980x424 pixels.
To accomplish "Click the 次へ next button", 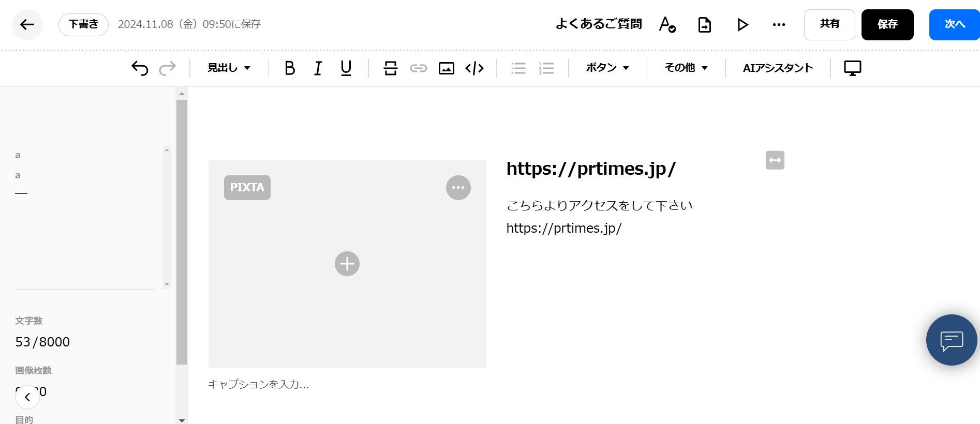I will click(954, 24).
